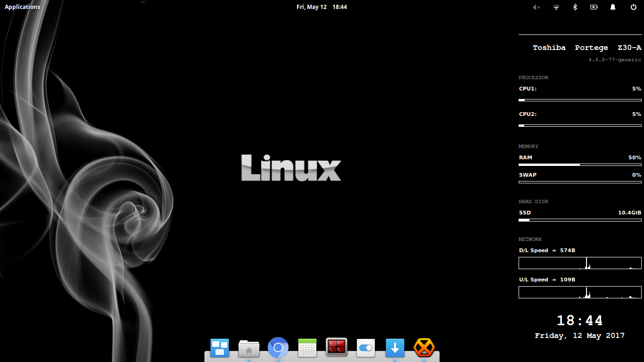Open the session power menu
The width and height of the screenshot is (644, 362).
(634, 7)
